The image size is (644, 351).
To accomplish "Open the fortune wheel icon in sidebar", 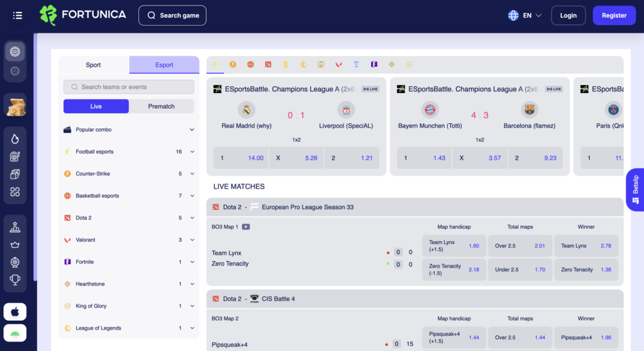I will [15, 262].
